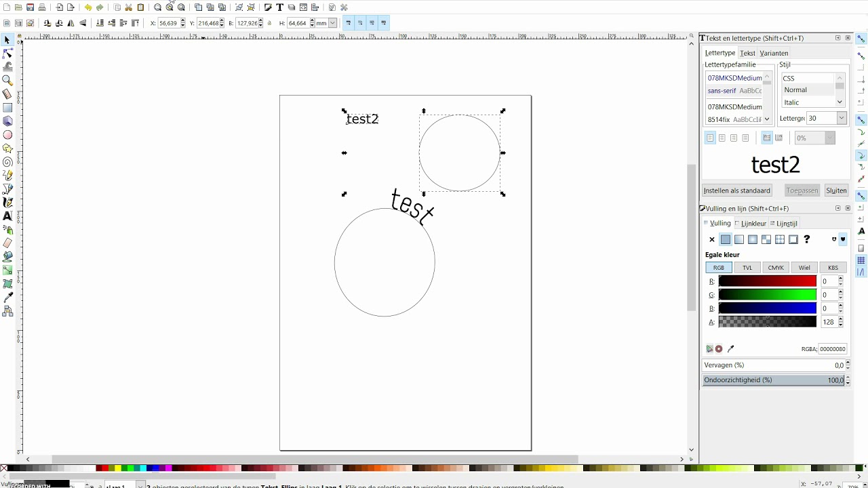Click the Ondoorzichtigheid opacity slider
Screen dimensions: 868x488
pos(773,380)
